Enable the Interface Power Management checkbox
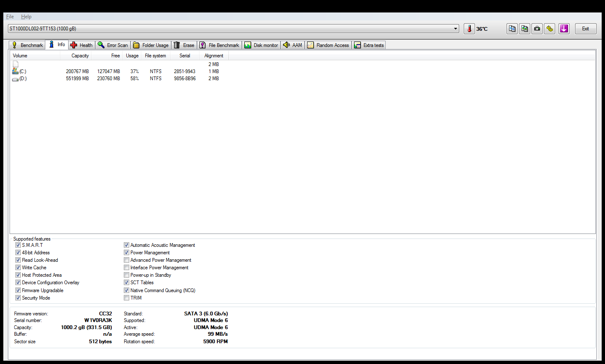 126,268
